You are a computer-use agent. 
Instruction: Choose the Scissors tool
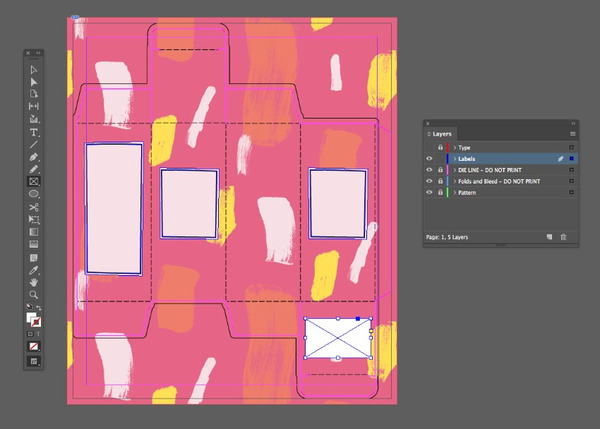pos(34,207)
